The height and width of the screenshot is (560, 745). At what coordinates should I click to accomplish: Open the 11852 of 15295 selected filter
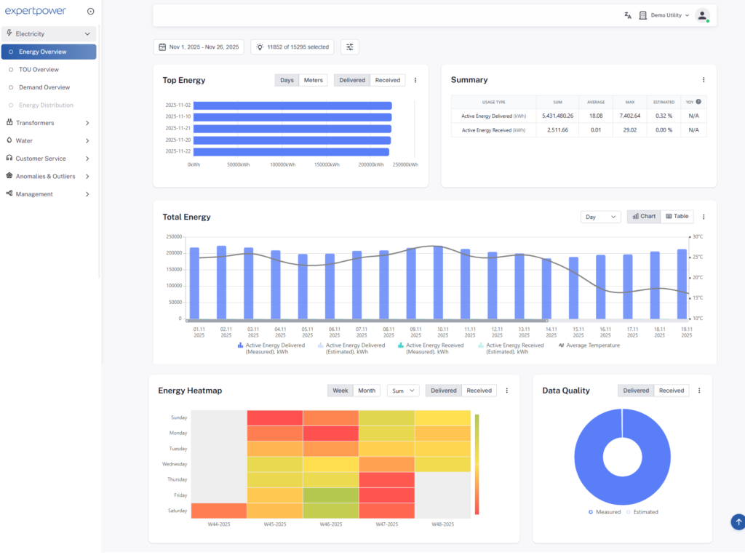pyautogui.click(x=292, y=47)
